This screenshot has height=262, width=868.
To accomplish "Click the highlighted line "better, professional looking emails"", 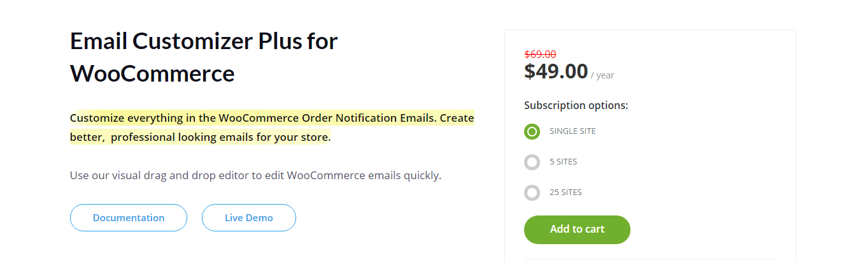I will [201, 137].
